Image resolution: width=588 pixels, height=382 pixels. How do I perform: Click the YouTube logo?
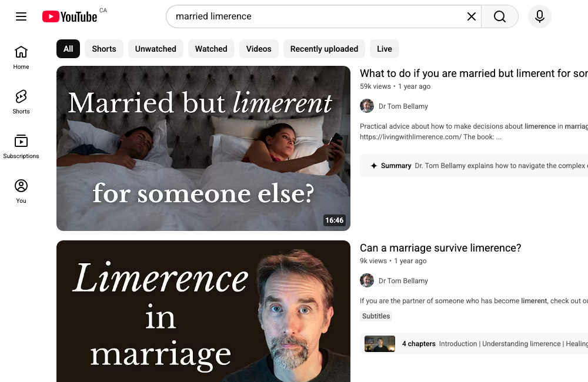pyautogui.click(x=70, y=16)
